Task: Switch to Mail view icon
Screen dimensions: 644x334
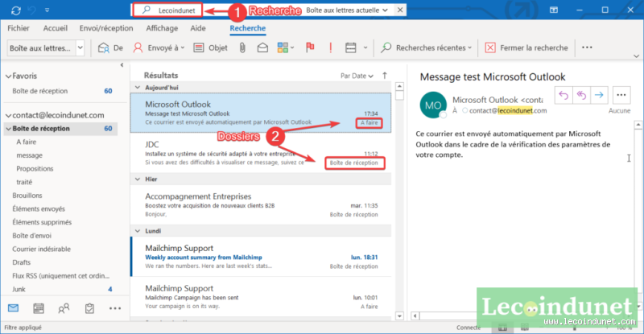Action: pos(13,308)
